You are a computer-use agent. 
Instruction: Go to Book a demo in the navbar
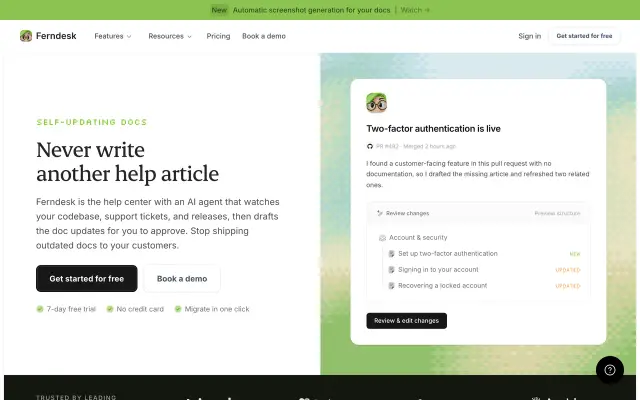coord(264,36)
